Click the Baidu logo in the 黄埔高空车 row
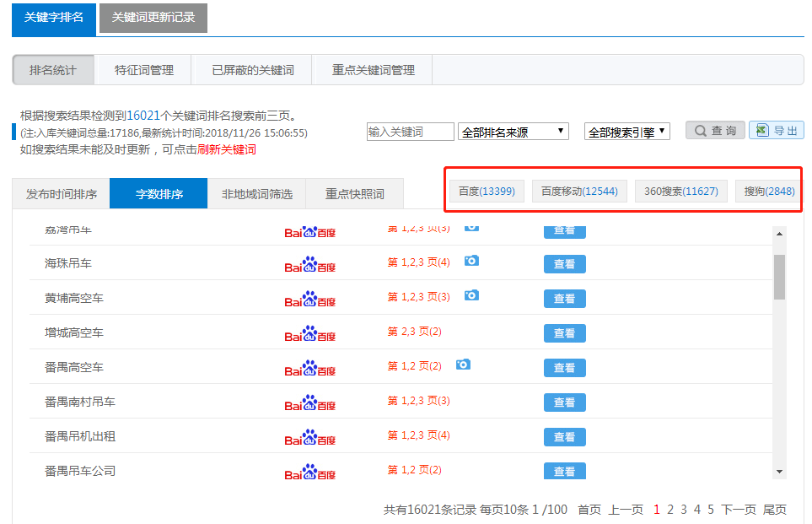Viewport: 812px width, 524px height. tap(309, 299)
